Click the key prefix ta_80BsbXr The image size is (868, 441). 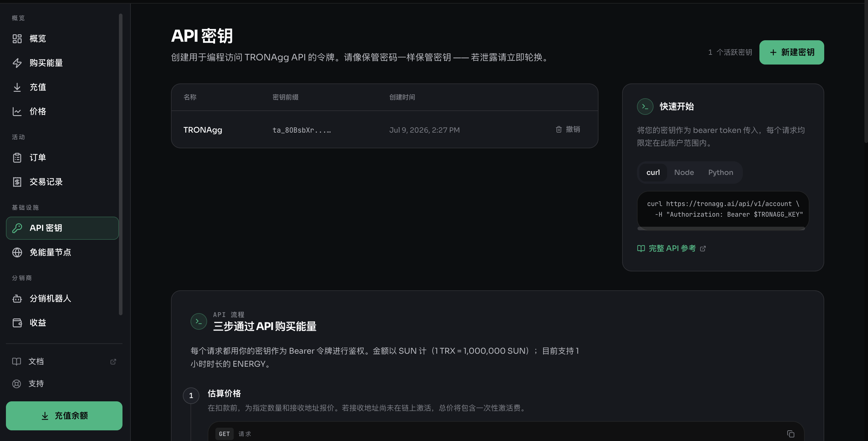[301, 130]
